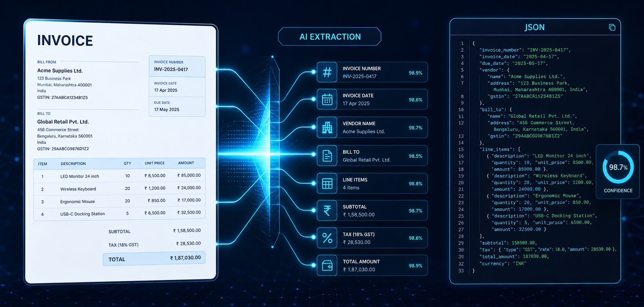Click 'GSTIN: 27AABCA1234B1Z5' on invoice

click(x=62, y=97)
